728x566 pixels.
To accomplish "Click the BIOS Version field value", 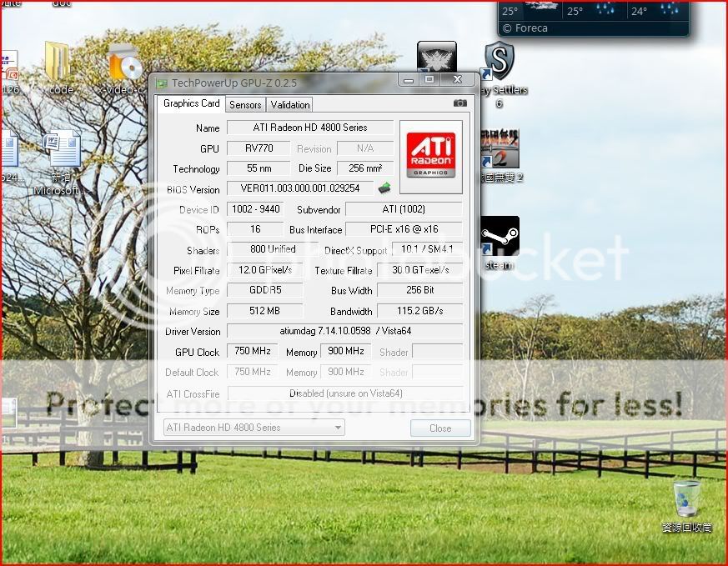I will [300, 188].
